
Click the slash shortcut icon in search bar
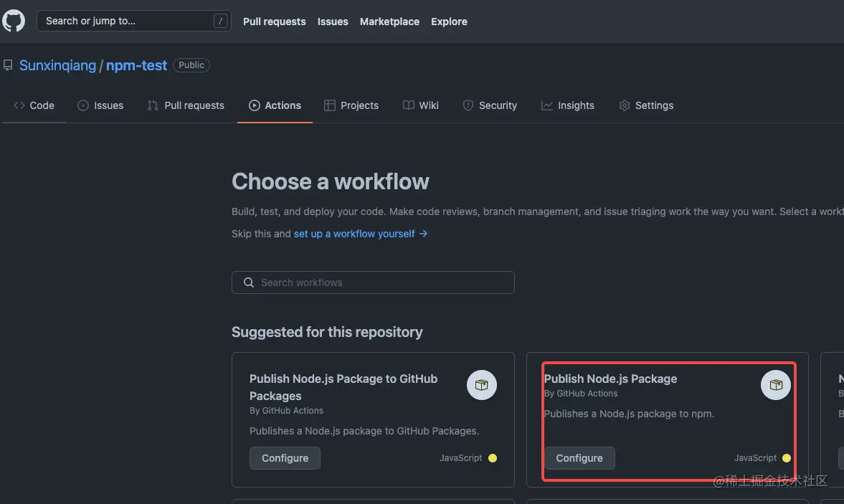click(220, 21)
